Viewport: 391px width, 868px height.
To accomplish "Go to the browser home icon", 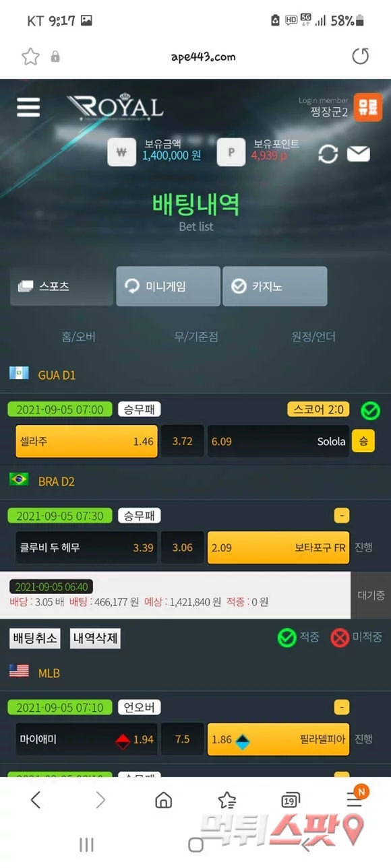I will pyautogui.click(x=163, y=800).
